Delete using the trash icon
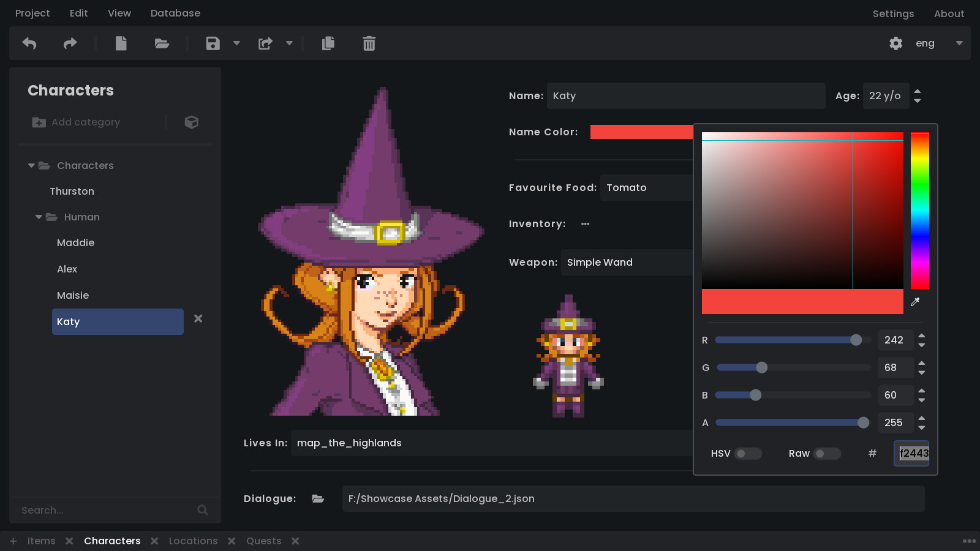 click(368, 43)
